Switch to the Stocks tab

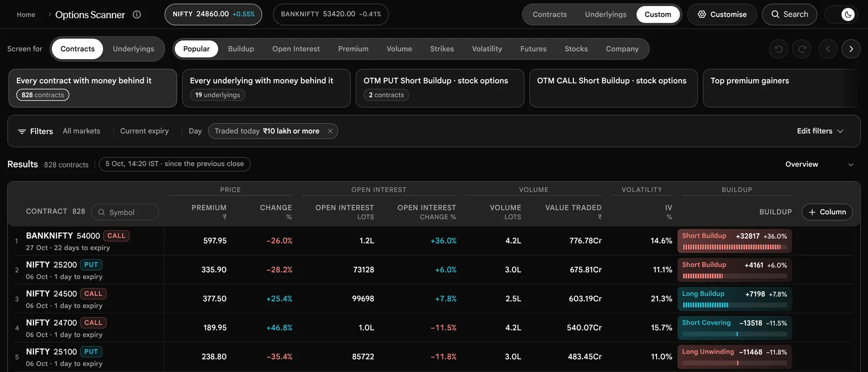click(576, 49)
